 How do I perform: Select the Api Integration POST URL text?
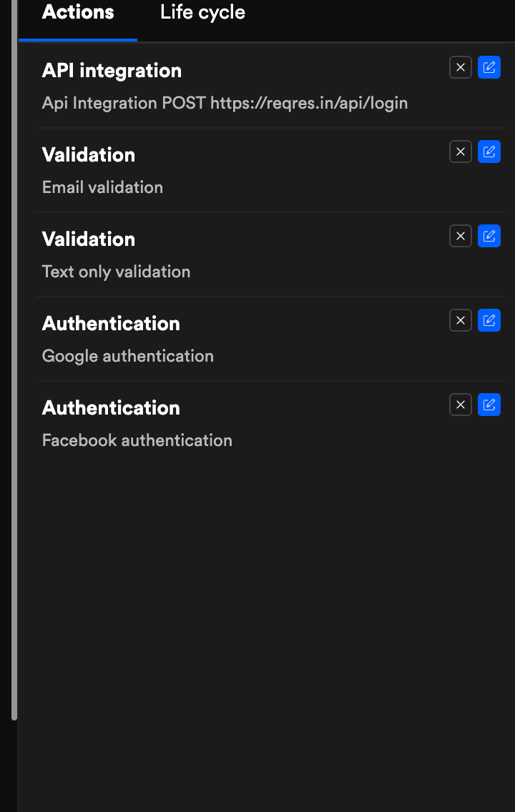[x=225, y=103]
